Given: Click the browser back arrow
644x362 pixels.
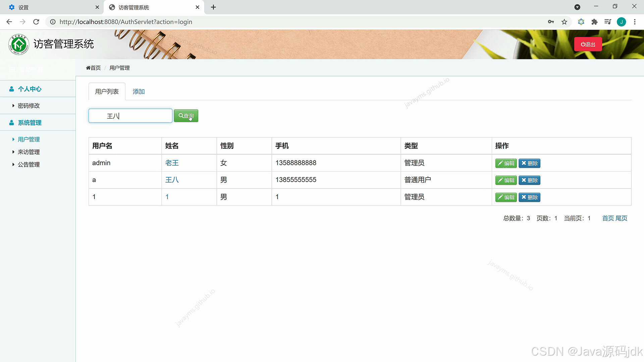Looking at the screenshot, I should click(9, 22).
